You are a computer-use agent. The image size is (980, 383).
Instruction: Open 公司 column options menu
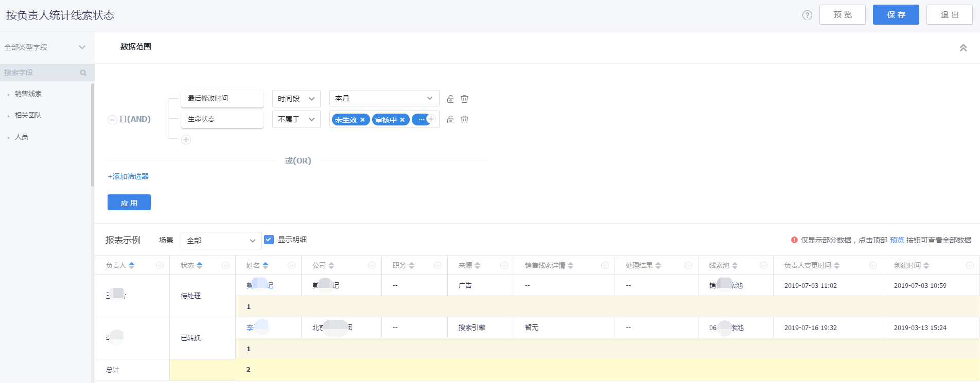click(372, 265)
